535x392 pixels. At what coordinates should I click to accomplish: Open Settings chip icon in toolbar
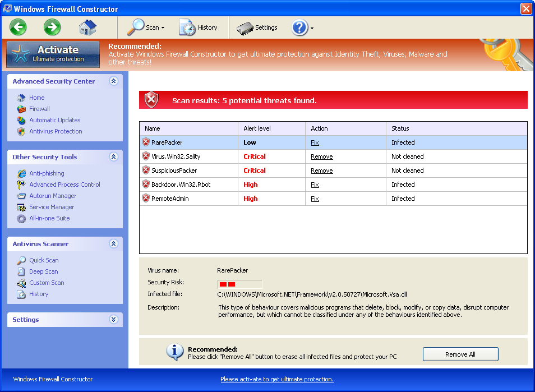[245, 27]
